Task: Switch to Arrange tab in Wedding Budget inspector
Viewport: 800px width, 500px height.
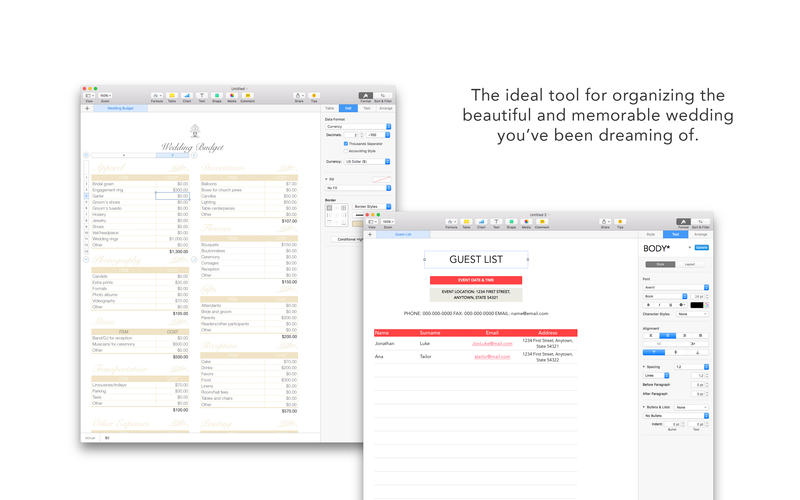Action: click(x=386, y=108)
